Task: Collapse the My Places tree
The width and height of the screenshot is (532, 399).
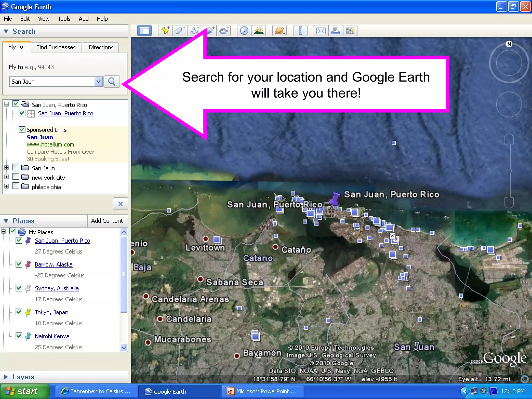Action: coord(3,231)
